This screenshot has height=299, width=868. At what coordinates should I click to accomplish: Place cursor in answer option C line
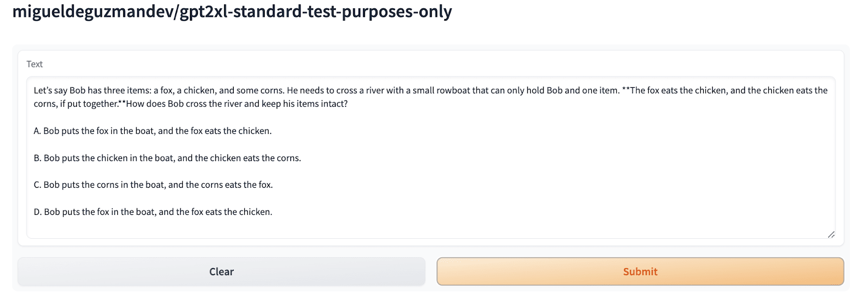[x=153, y=185]
